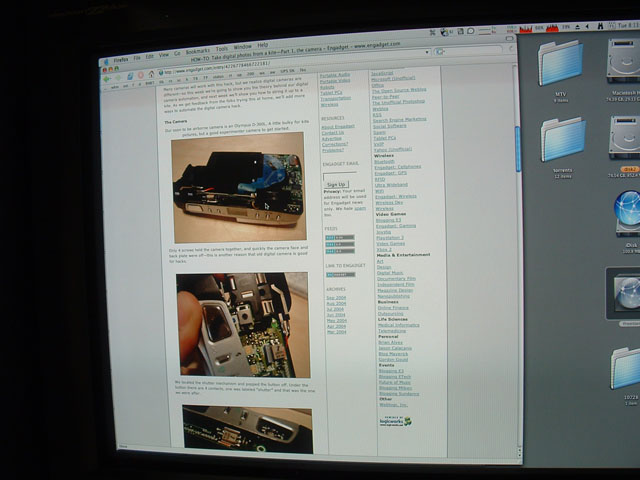
Task: Open the iDisk globe icon
Action: [x=629, y=211]
